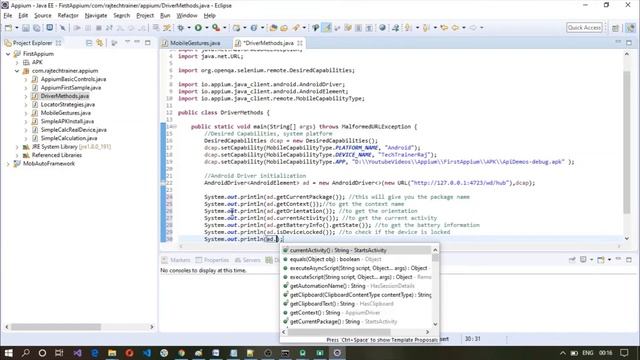
Task: Toggle Mark Occurrences highlighter icon
Action: tap(327, 28)
